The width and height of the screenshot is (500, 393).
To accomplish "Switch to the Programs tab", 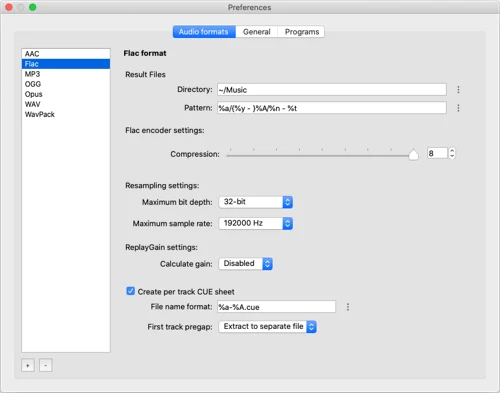I will click(301, 32).
